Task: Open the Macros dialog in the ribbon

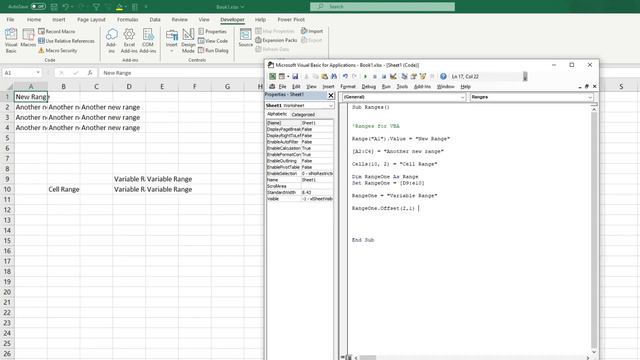Action: pyautogui.click(x=28, y=38)
